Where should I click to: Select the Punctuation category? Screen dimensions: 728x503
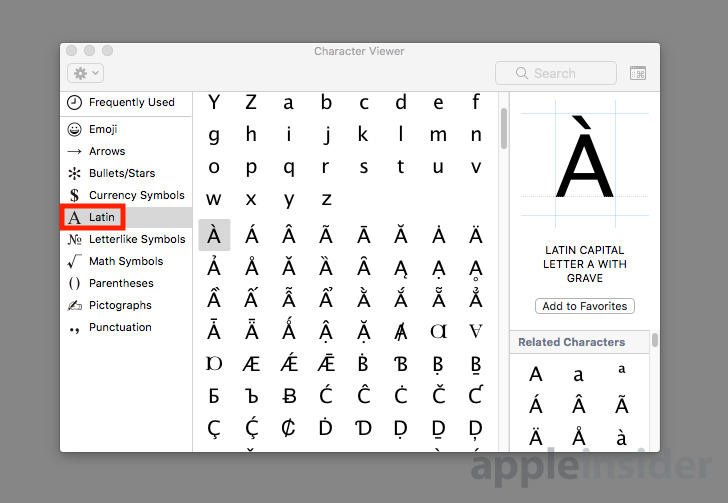pyautogui.click(x=126, y=327)
